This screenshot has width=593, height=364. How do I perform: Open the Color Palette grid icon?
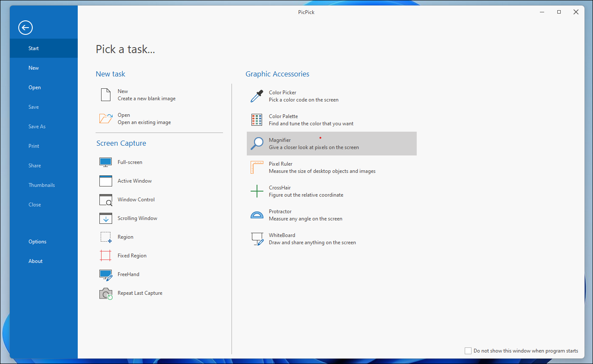point(257,120)
